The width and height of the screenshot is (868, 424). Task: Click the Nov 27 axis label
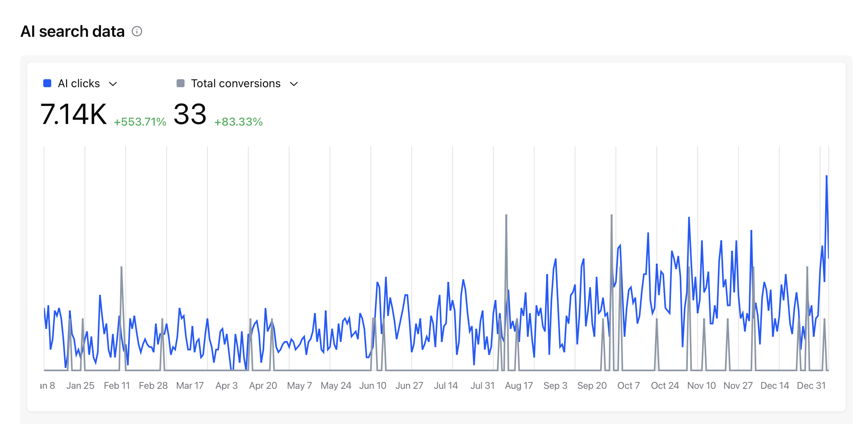(x=738, y=386)
